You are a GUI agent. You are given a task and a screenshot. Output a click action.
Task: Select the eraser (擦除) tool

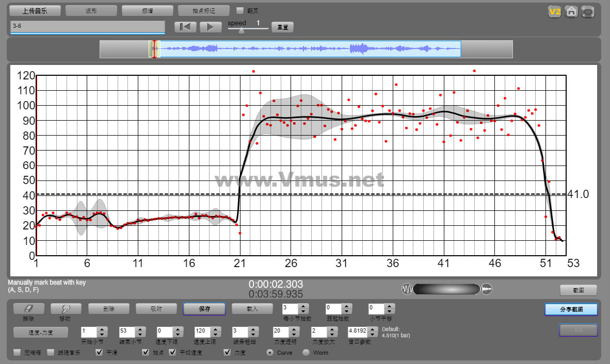pos(28,309)
